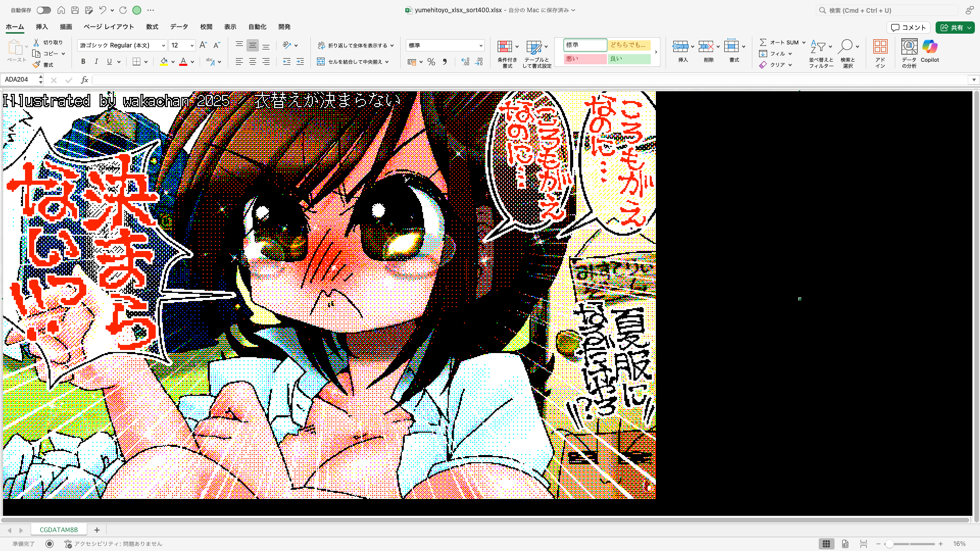This screenshot has height=551, width=980.
Task: Toggle top vertical alignment
Action: pos(239,45)
